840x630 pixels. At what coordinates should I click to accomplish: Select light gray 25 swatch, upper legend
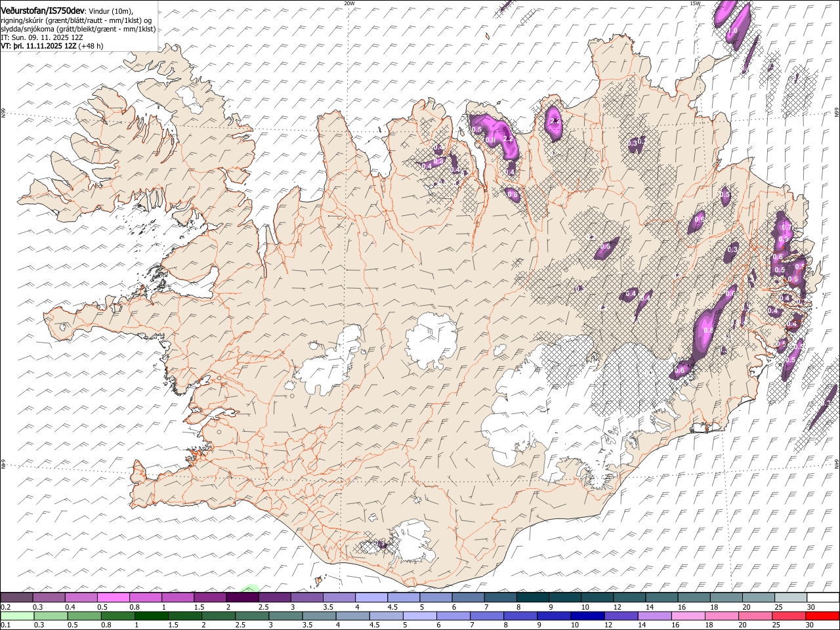(791, 597)
